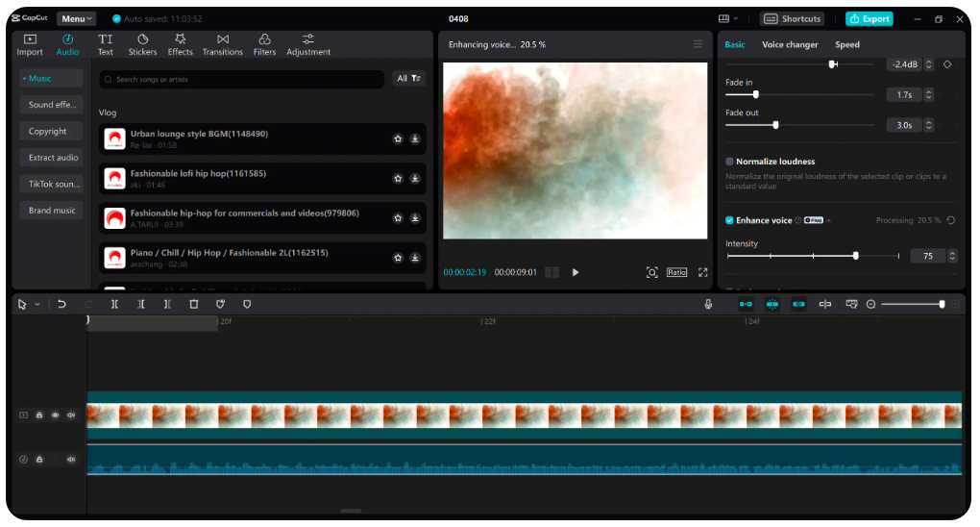Toggle preview axis icon
The height and width of the screenshot is (527, 980).
(825, 304)
